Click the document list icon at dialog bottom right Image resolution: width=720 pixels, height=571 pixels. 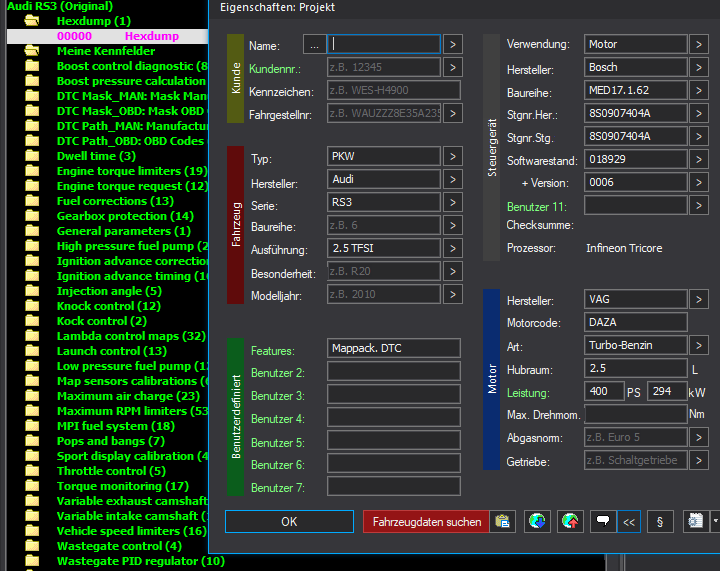[x=695, y=521]
